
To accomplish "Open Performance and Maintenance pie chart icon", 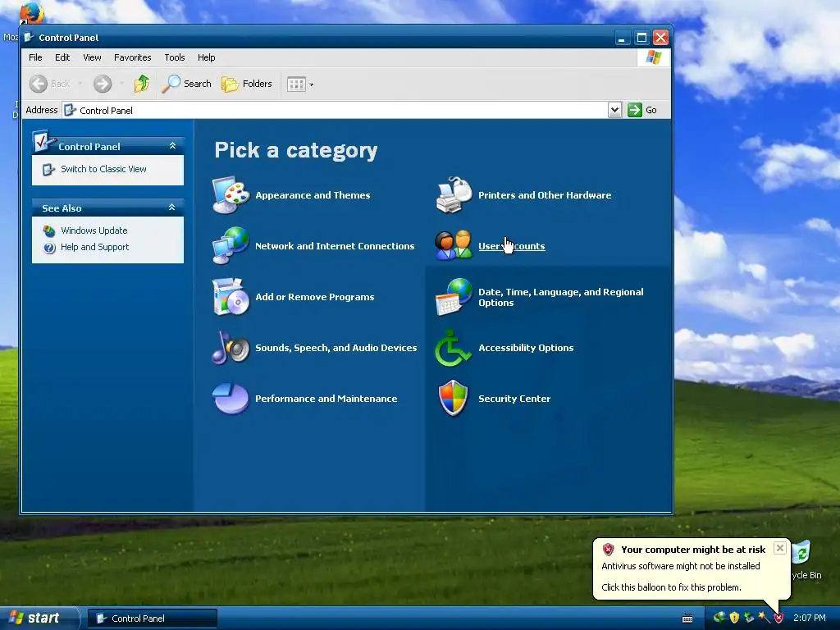I will 231,398.
